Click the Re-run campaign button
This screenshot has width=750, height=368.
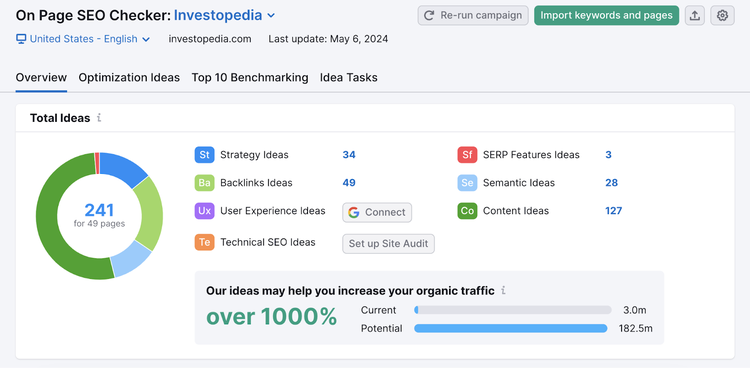pos(473,15)
